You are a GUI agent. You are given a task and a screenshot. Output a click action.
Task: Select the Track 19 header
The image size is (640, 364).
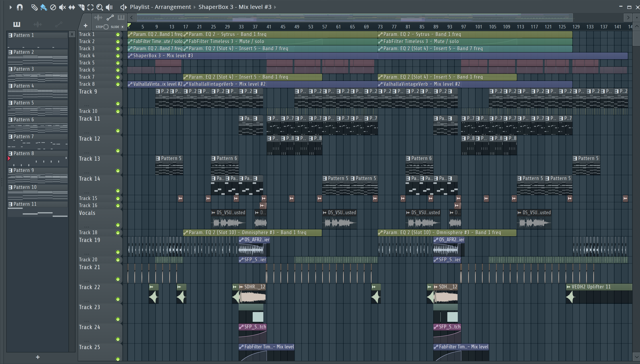[x=100, y=246]
